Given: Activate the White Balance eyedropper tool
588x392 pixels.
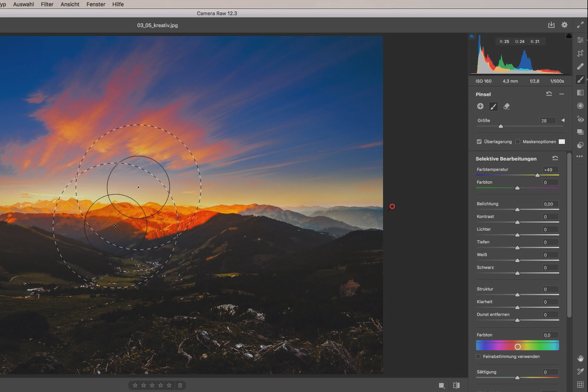Looking at the screenshot, I should [x=581, y=371].
